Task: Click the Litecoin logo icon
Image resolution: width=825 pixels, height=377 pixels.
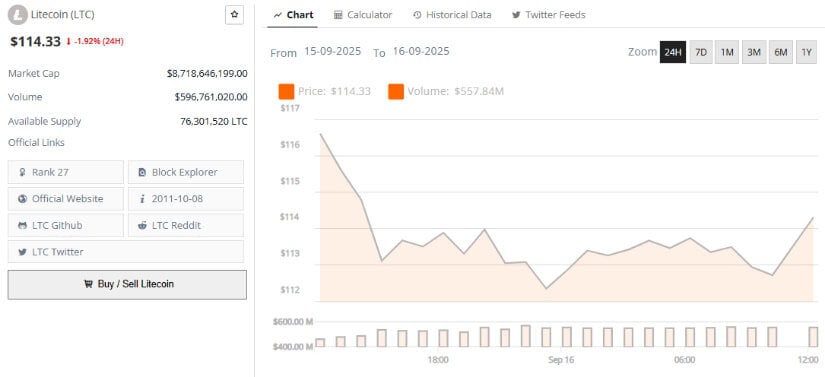Action: point(18,15)
